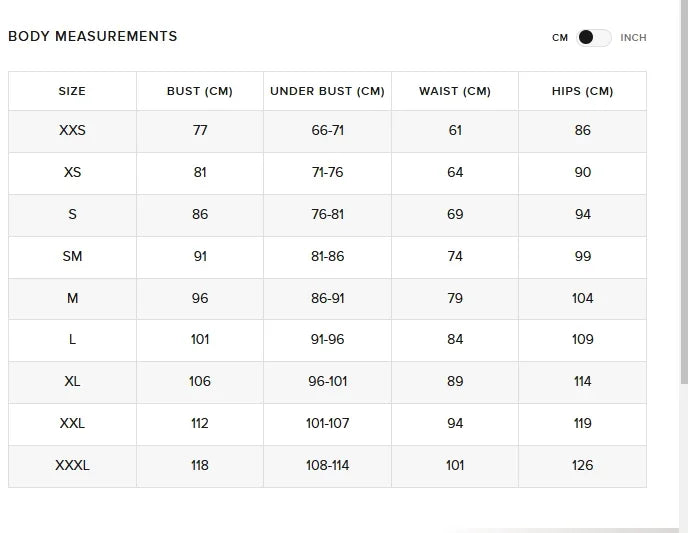Image resolution: width=688 pixels, height=533 pixels.
Task: Click the S row under bust 76-81
Action: (x=327, y=214)
